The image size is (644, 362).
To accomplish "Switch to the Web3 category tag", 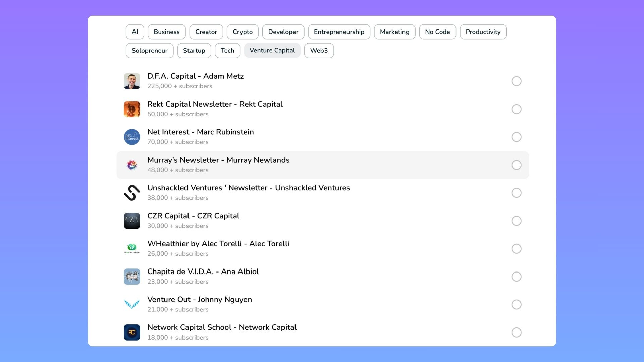I will (x=319, y=51).
